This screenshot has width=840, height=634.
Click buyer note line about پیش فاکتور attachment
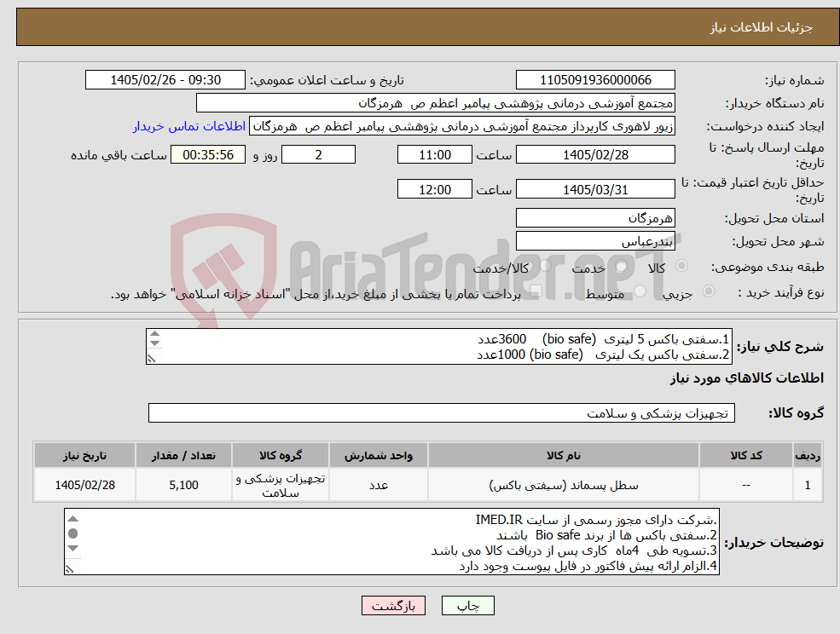tap(588, 567)
